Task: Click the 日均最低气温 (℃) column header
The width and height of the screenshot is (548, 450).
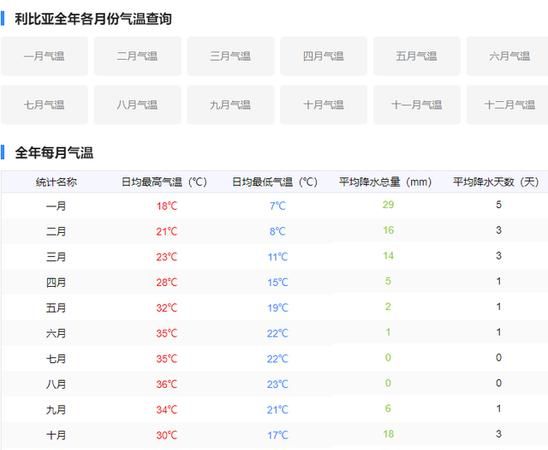Action: 275,182
